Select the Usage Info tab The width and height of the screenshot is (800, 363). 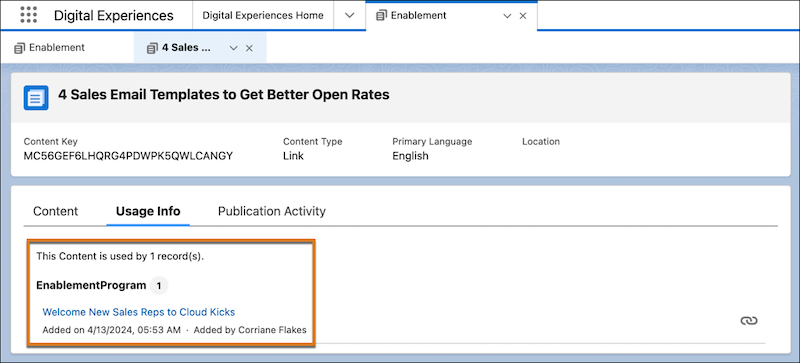click(148, 211)
